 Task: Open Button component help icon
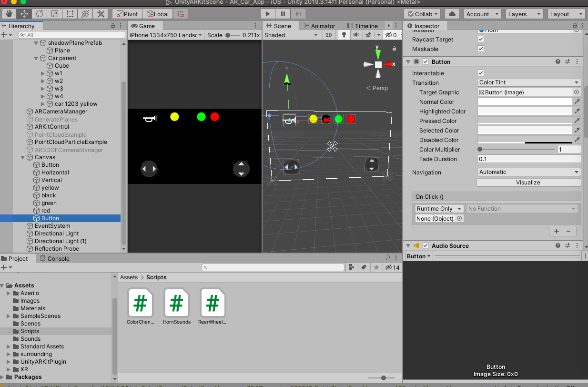coord(558,61)
